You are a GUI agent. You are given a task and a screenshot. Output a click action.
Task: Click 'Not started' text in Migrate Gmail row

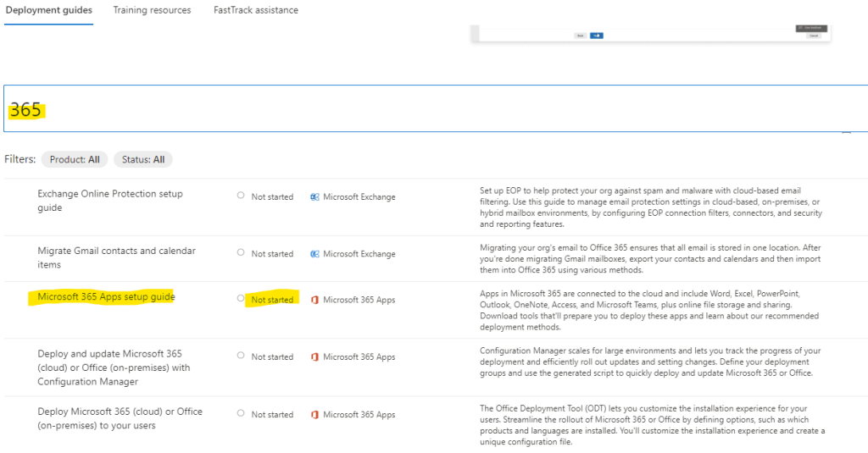point(272,254)
